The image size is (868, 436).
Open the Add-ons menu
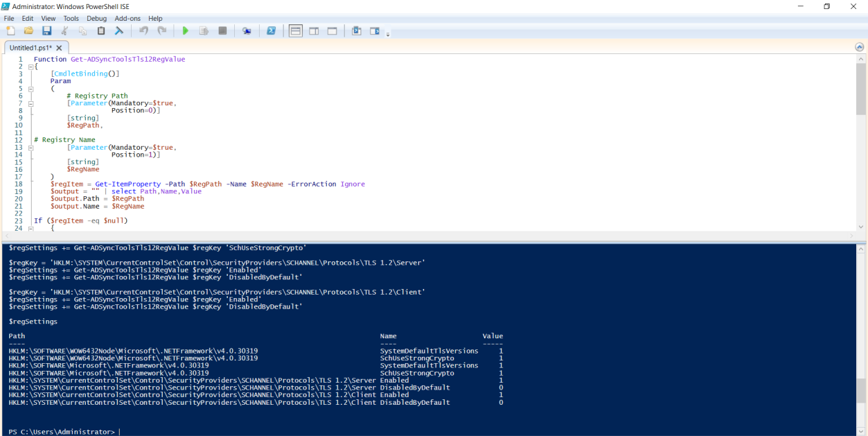128,18
